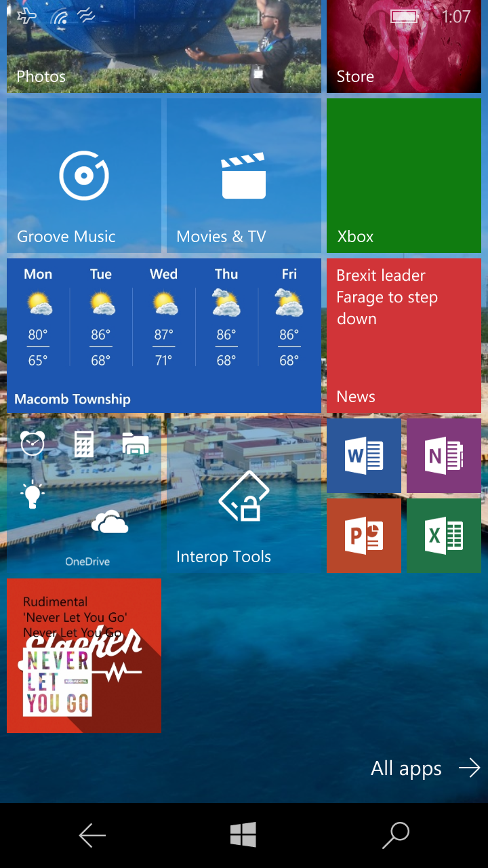Open the Macomb Township weather forecast tile

point(164,336)
